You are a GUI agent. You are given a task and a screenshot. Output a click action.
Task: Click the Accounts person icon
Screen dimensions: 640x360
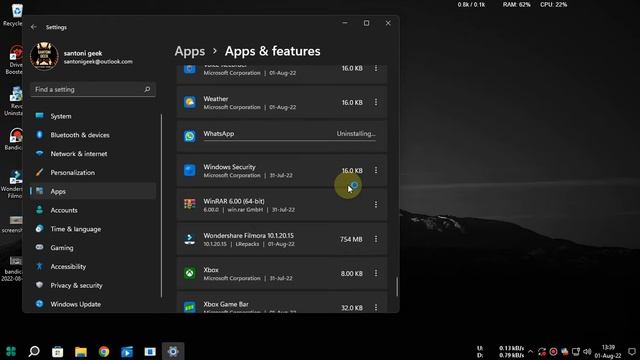40,210
